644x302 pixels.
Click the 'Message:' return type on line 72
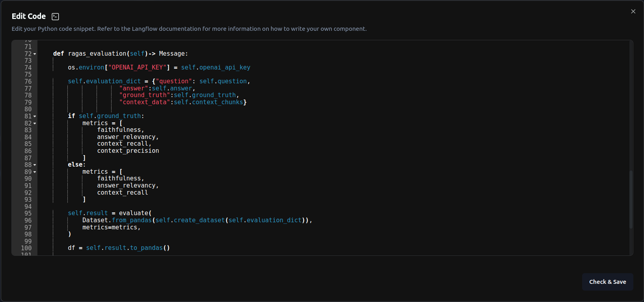173,54
